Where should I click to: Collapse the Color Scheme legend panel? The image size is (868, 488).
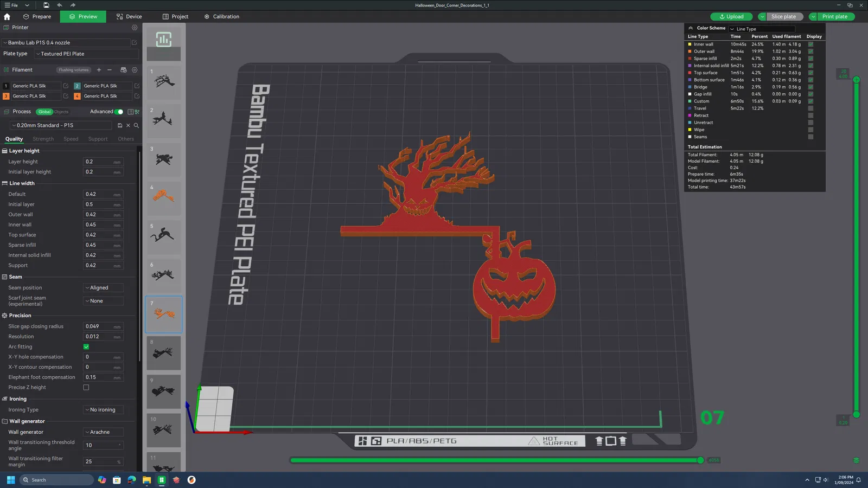pos(691,28)
